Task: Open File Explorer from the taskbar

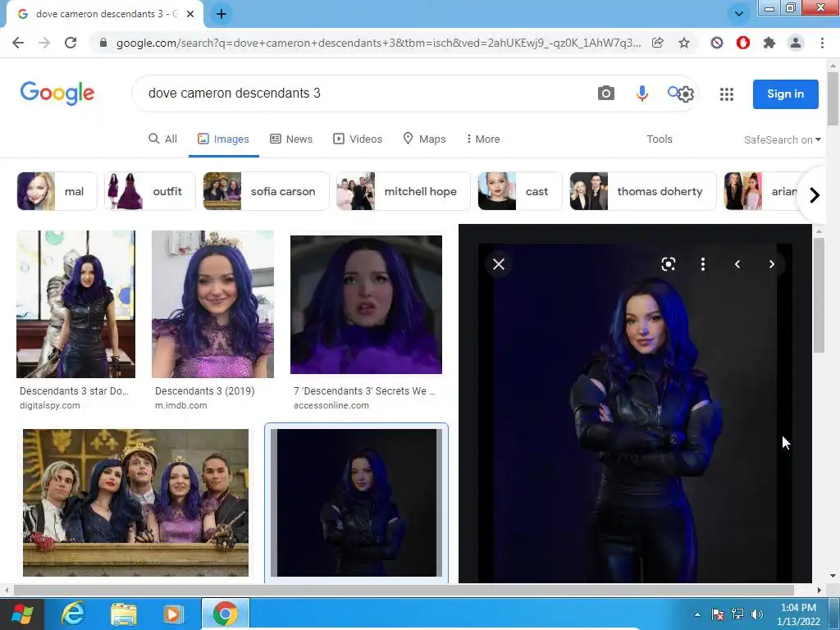Action: point(124,614)
